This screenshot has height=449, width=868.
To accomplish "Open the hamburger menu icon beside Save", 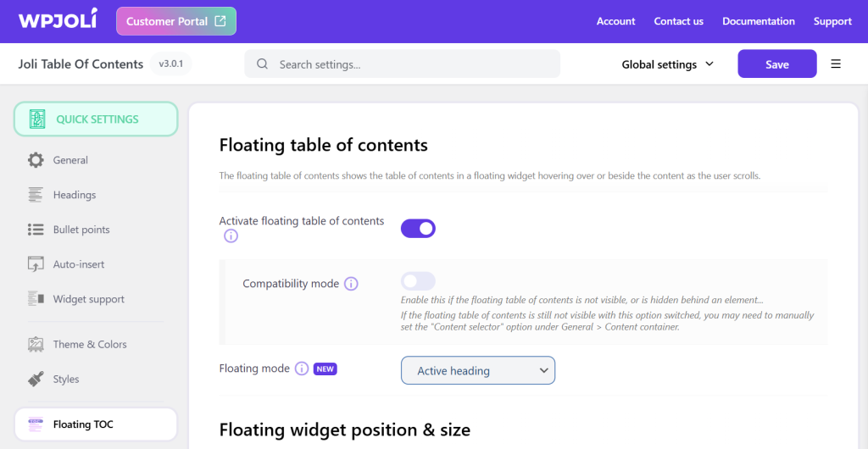I will [836, 64].
